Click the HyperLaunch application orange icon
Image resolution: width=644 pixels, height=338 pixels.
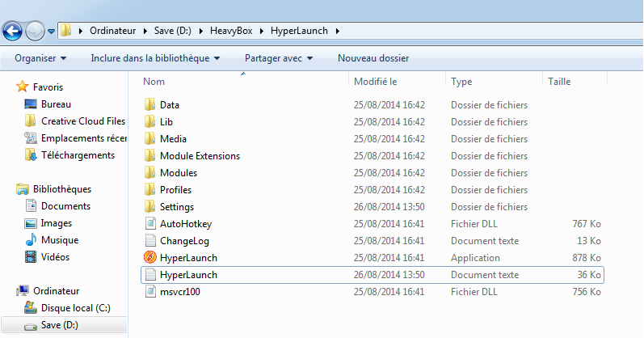click(150, 257)
